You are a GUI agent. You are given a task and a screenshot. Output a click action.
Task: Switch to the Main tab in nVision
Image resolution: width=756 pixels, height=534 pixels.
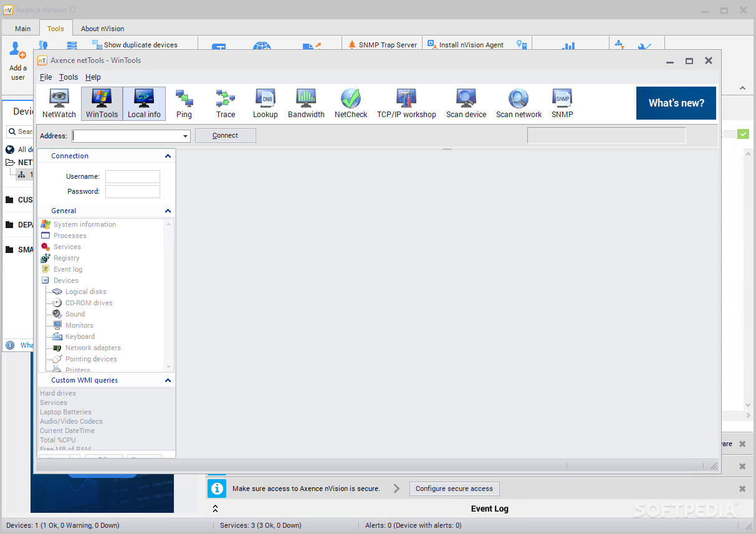(x=23, y=29)
